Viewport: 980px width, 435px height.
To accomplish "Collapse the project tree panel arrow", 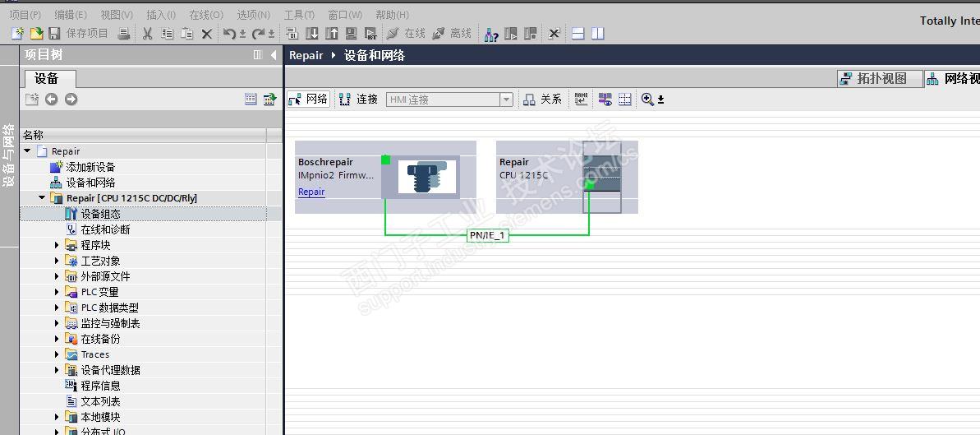I will 273,55.
